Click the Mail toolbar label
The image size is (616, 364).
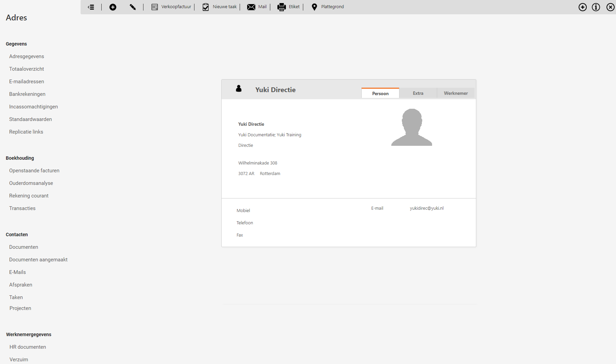pyautogui.click(x=262, y=7)
